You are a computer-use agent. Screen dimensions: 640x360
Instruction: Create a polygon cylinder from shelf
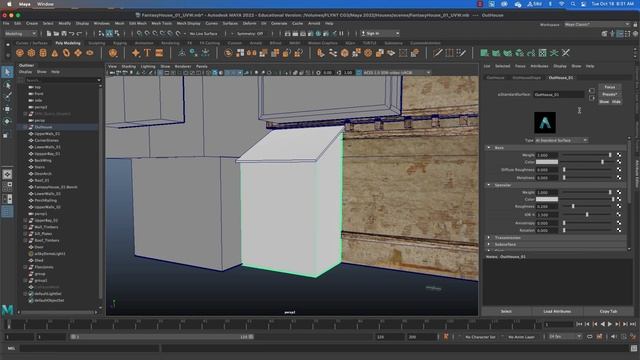pyautogui.click(x=43, y=53)
